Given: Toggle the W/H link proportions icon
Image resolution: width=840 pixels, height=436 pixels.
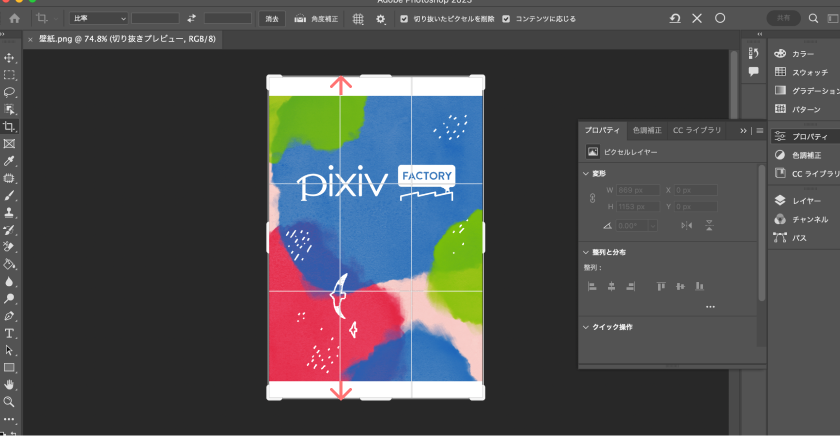Looking at the screenshot, I should [x=592, y=198].
